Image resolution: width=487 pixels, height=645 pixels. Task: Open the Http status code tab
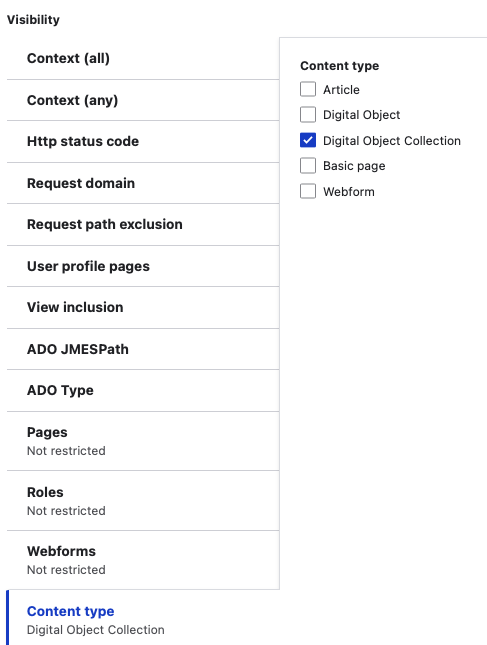click(x=143, y=142)
